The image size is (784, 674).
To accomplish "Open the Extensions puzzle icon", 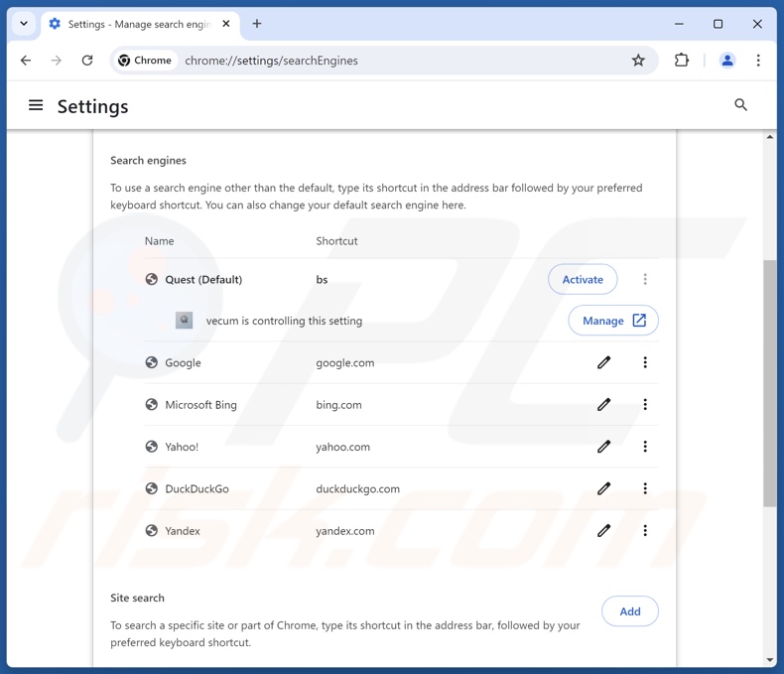I will [x=682, y=61].
